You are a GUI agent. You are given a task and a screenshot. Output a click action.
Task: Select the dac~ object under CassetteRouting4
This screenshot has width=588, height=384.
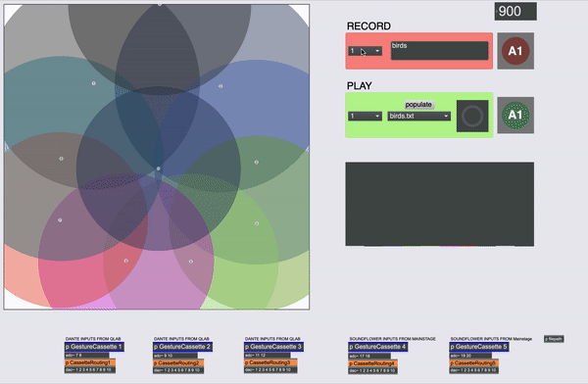point(372,371)
